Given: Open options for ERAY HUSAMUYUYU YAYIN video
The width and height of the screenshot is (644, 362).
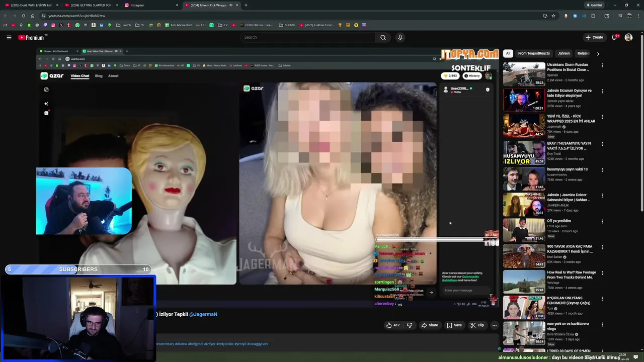Looking at the screenshot, I should click(602, 144).
